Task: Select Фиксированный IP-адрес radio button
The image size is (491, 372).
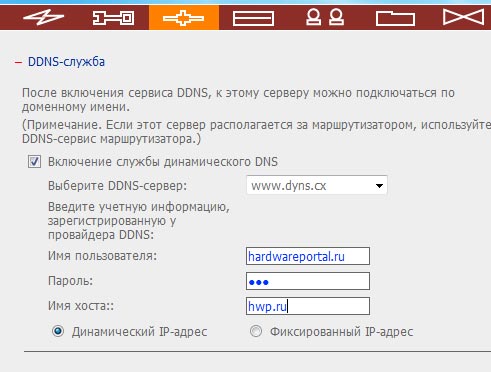Action: [x=256, y=331]
